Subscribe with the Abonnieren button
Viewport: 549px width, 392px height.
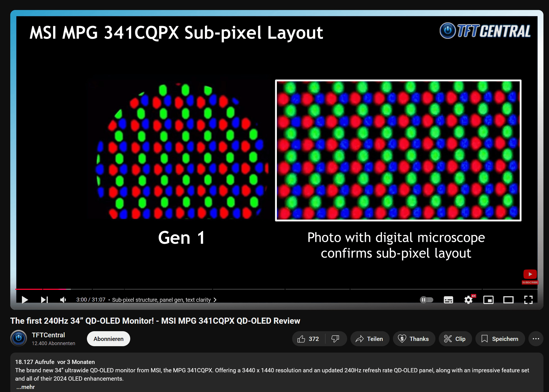click(109, 339)
